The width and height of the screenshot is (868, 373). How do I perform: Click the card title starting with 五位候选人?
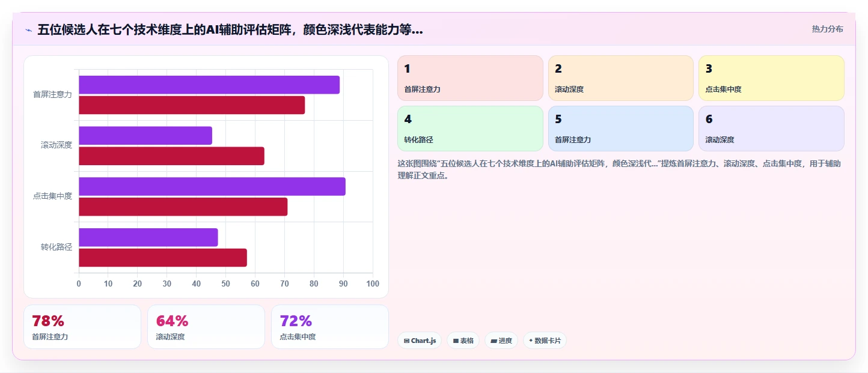(x=230, y=29)
